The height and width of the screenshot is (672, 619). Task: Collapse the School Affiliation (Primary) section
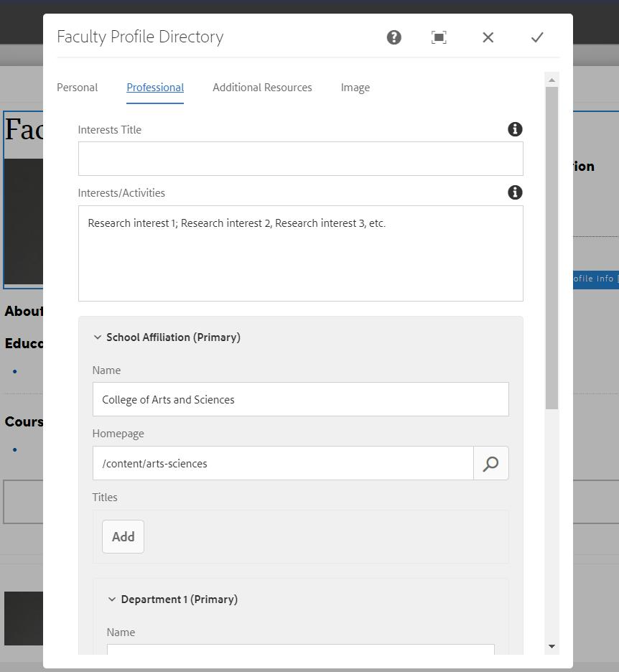coord(98,337)
